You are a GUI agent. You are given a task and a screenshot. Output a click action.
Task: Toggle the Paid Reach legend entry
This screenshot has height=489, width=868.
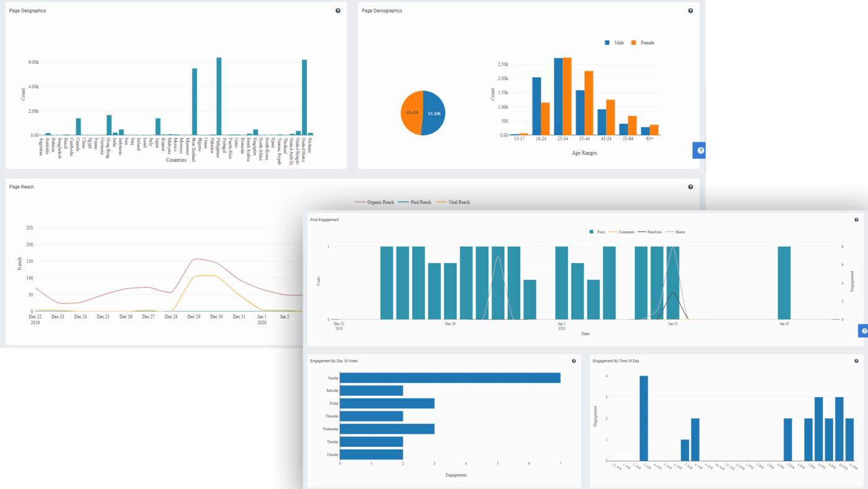pos(414,202)
